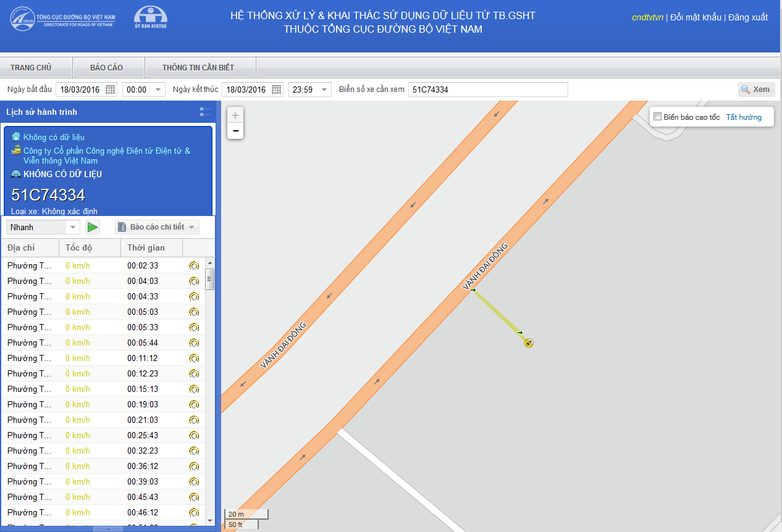Open the start date calendar picker icon
Screen dimensions: 782x532
tap(111, 89)
